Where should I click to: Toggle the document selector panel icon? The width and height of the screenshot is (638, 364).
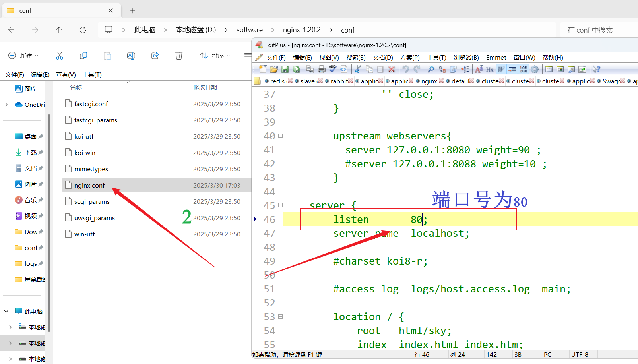click(549, 69)
